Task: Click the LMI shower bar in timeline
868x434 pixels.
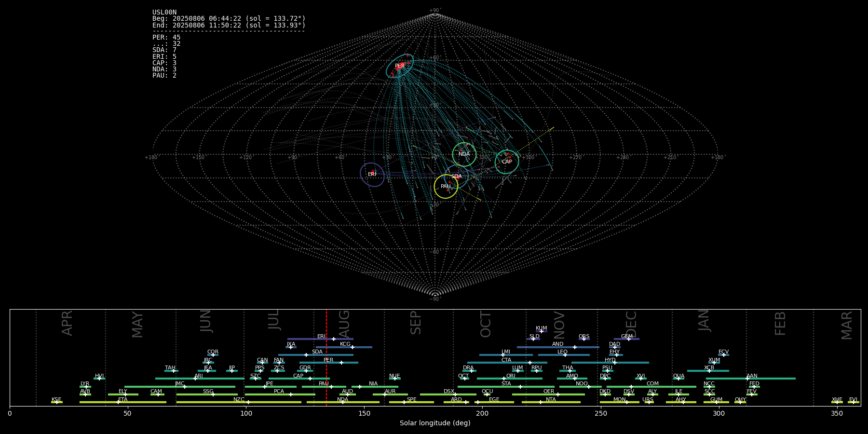Action: click(506, 355)
